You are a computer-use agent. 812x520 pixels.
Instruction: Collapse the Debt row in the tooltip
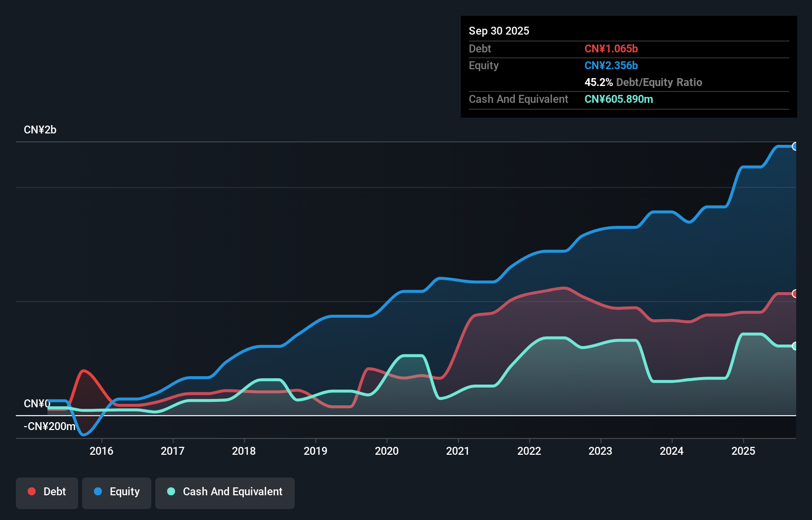pos(480,48)
